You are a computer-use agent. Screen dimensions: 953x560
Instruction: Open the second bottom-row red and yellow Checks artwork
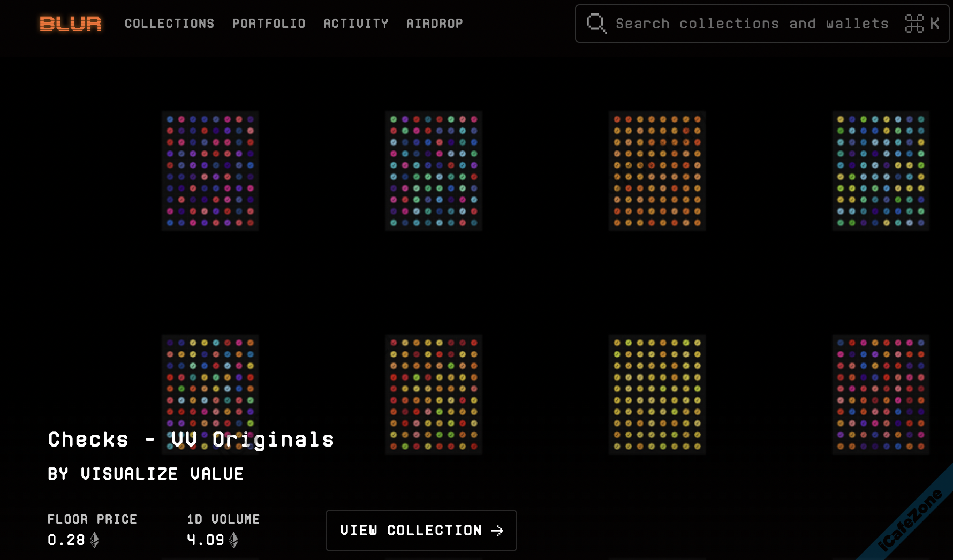434,395
